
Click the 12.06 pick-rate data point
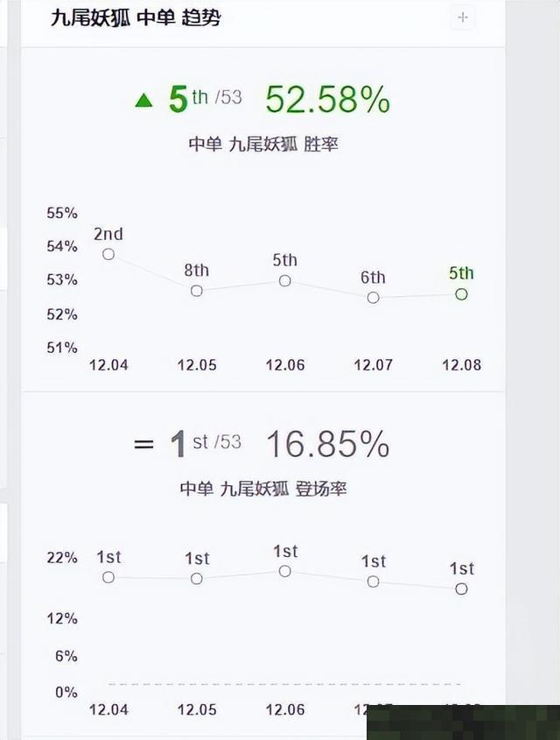[284, 572]
